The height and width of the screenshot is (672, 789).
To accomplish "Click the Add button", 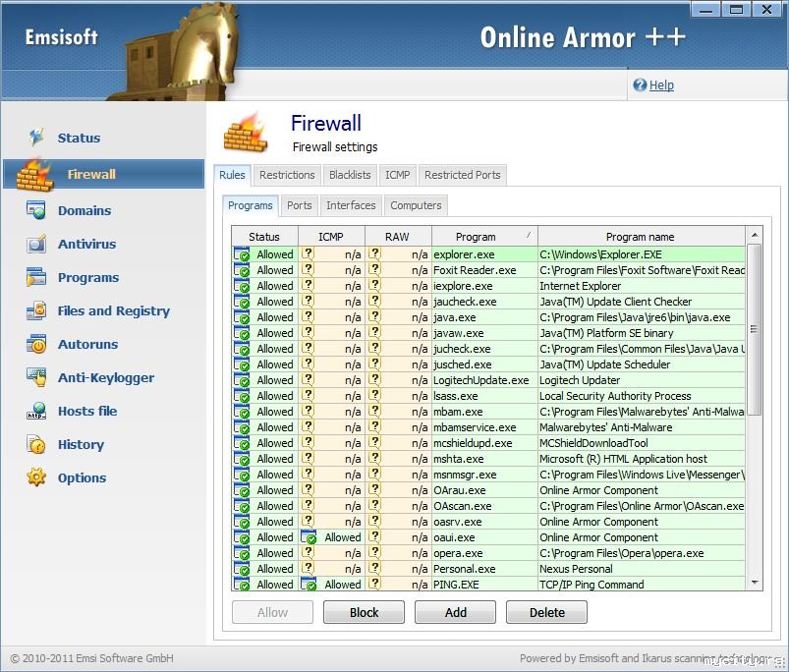I will pyautogui.click(x=455, y=612).
